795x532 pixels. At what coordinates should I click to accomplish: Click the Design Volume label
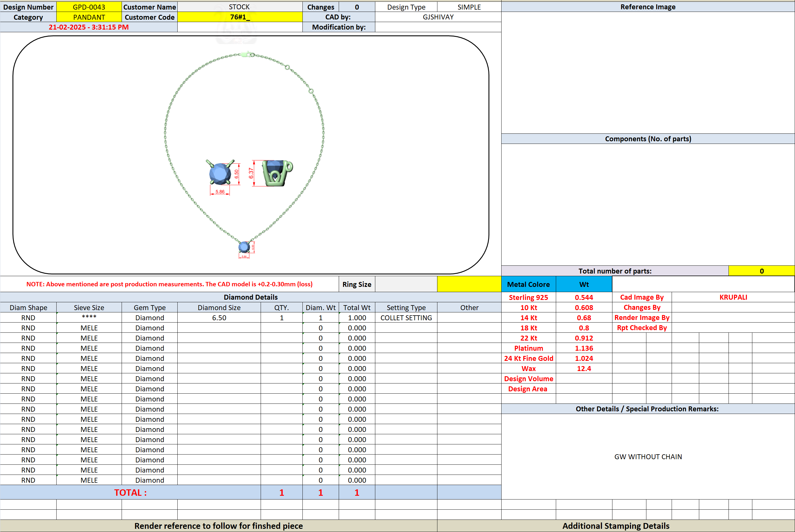(x=529, y=379)
